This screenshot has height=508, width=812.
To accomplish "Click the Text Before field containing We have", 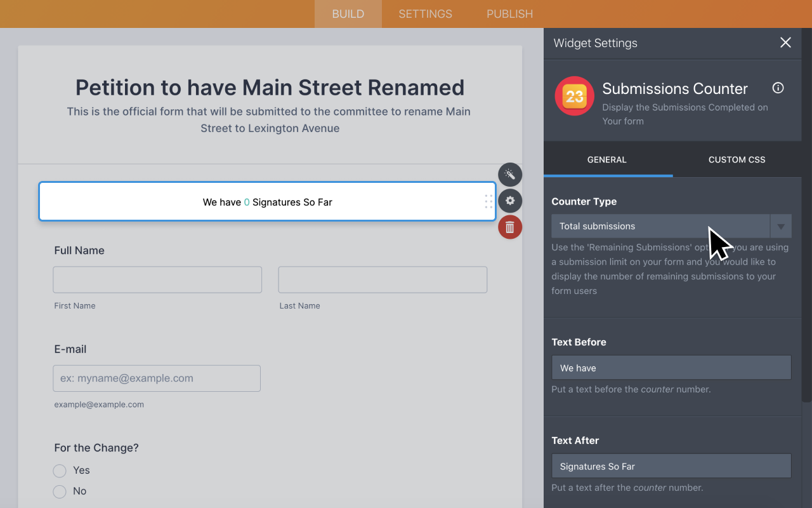I will click(x=671, y=367).
